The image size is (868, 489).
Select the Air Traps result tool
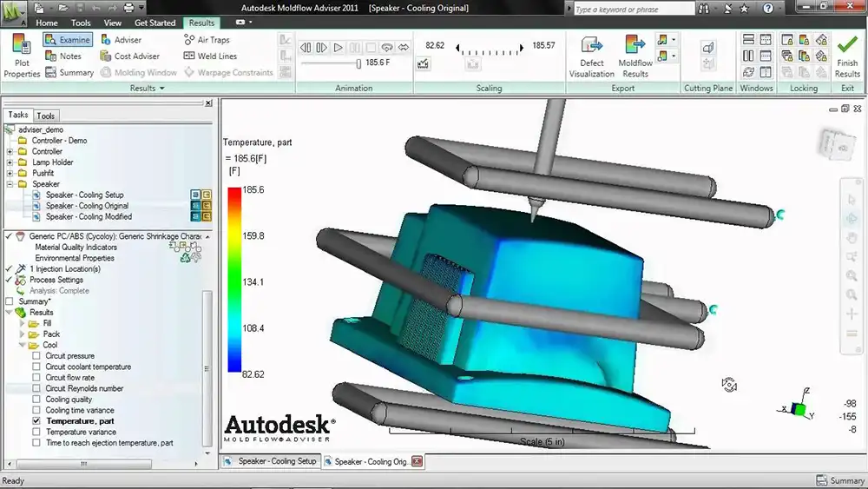pyautogui.click(x=207, y=40)
